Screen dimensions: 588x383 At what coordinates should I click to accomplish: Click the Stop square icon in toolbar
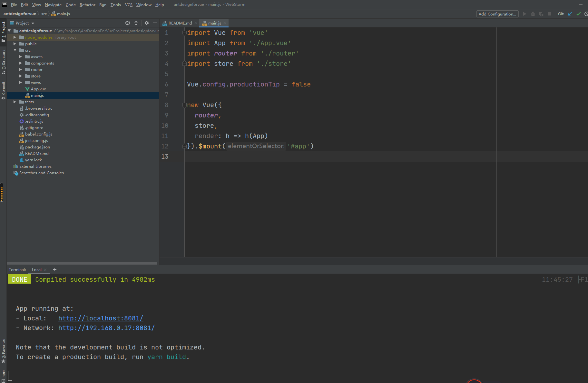click(x=550, y=14)
